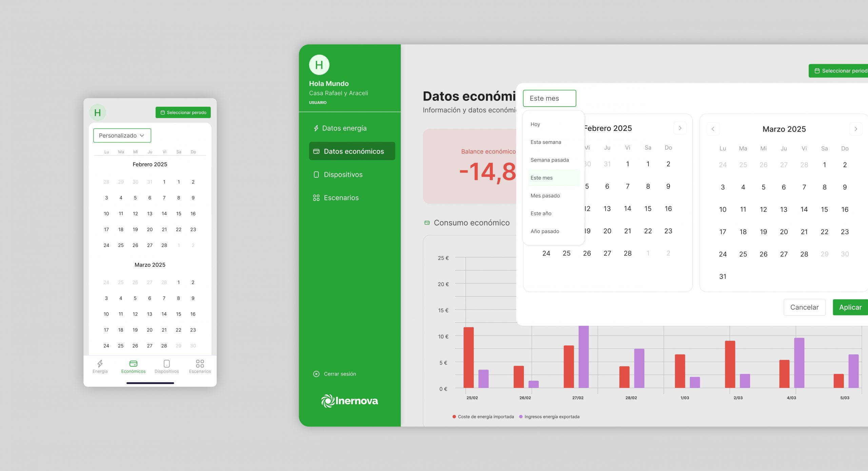The width and height of the screenshot is (868, 471).
Task: Click the Cancelar button
Action: (x=804, y=307)
